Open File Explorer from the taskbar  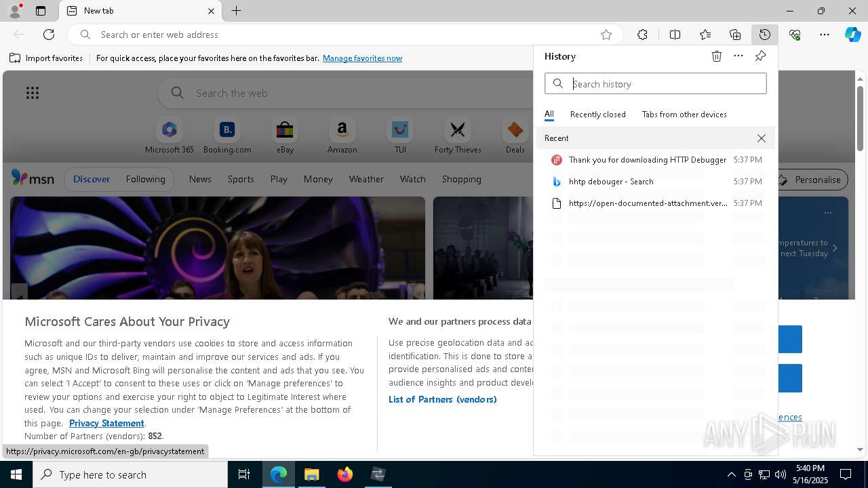click(312, 474)
